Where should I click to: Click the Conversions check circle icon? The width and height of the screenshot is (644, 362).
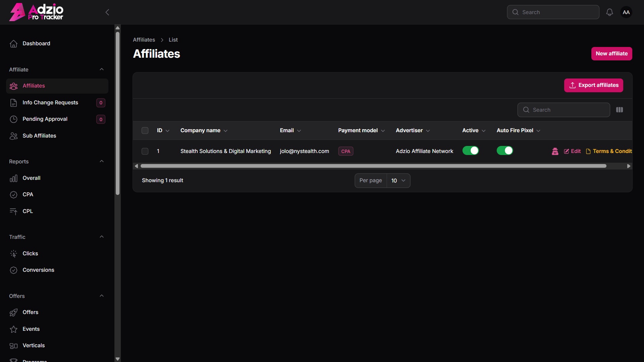pyautogui.click(x=13, y=270)
